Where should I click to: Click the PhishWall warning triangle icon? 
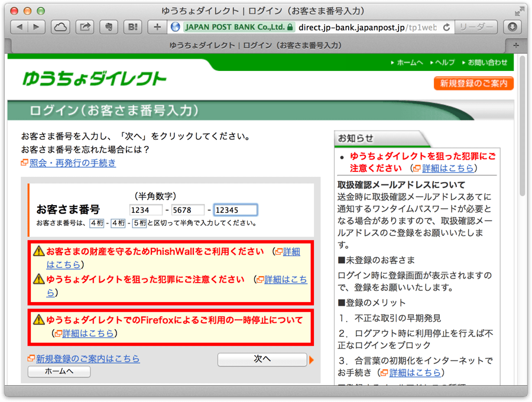39,251
